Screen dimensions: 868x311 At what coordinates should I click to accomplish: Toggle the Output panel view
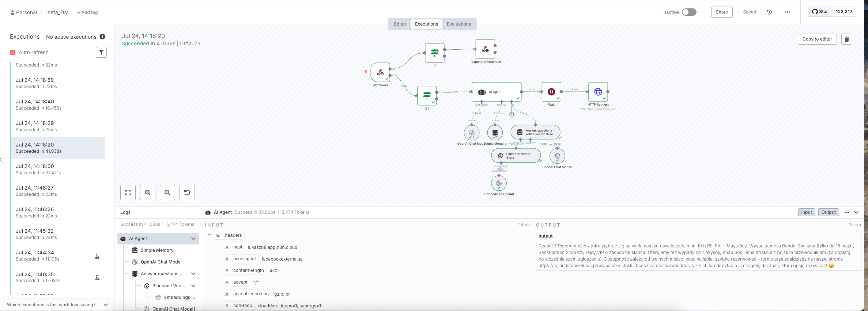pos(829,212)
